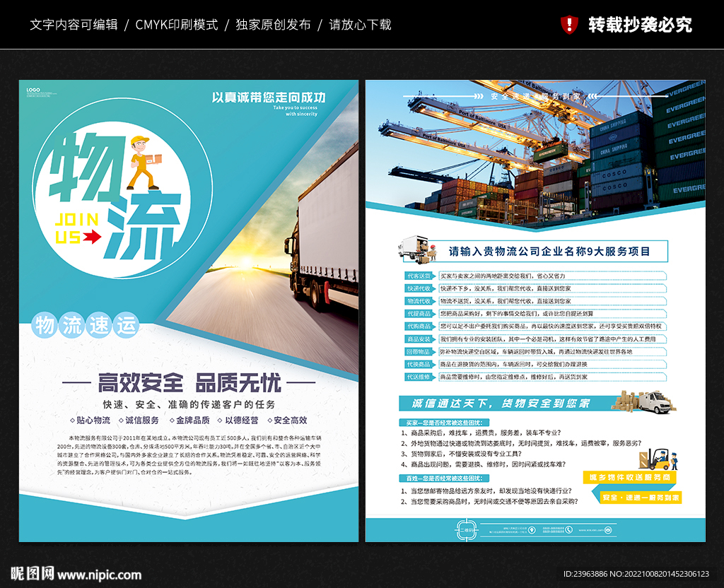Click the round badge with character 物
724x588 pixels.
click(45, 325)
